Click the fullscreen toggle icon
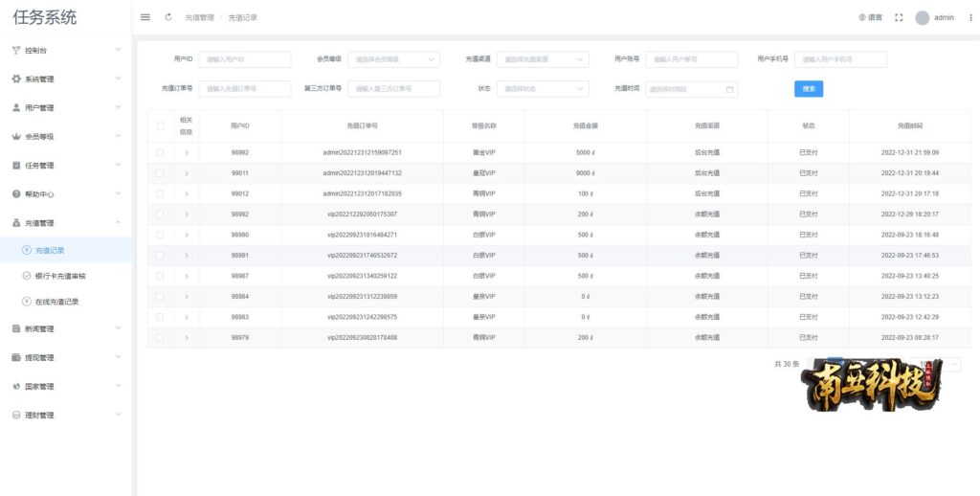 click(x=899, y=17)
